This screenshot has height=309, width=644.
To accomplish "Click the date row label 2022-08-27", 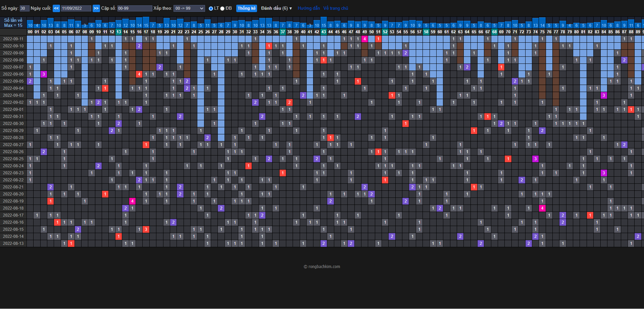I will pyautogui.click(x=13, y=145).
